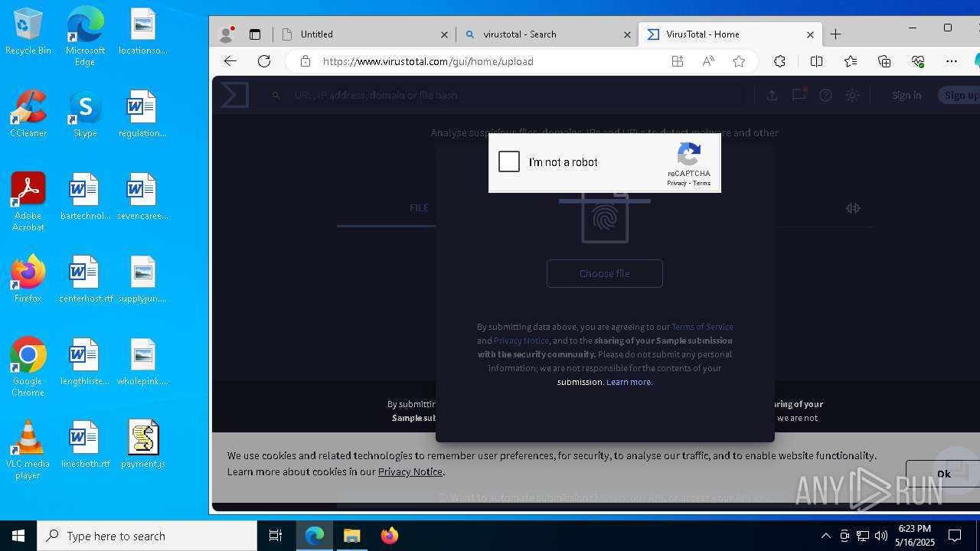Open volume control in tray
This screenshot has width=980, height=551.
(x=881, y=536)
